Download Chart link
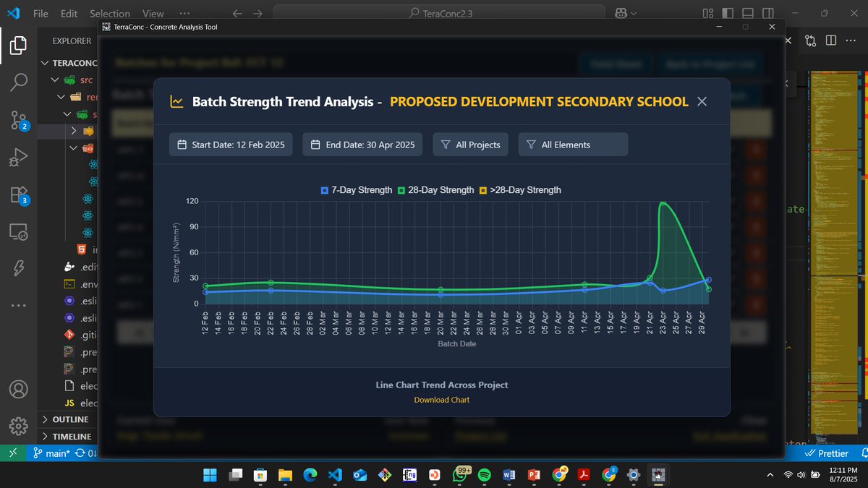The image size is (868, 488). tap(442, 400)
